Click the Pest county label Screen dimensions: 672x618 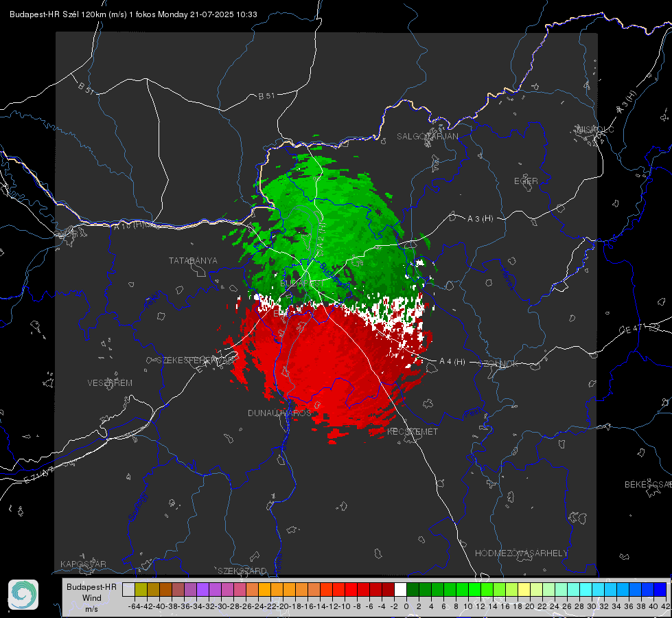pos(472,413)
